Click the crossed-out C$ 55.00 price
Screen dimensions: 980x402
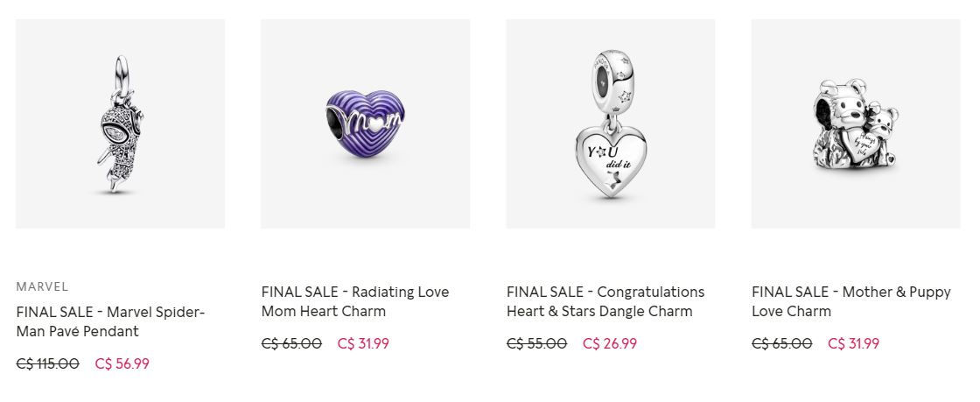pos(537,344)
